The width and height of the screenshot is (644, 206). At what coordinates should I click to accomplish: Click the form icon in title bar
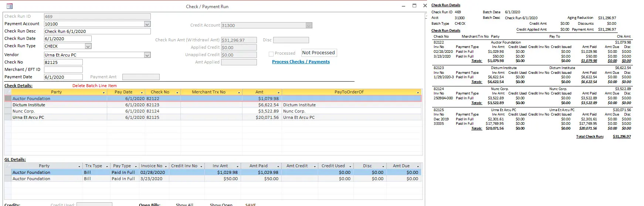[10, 6]
